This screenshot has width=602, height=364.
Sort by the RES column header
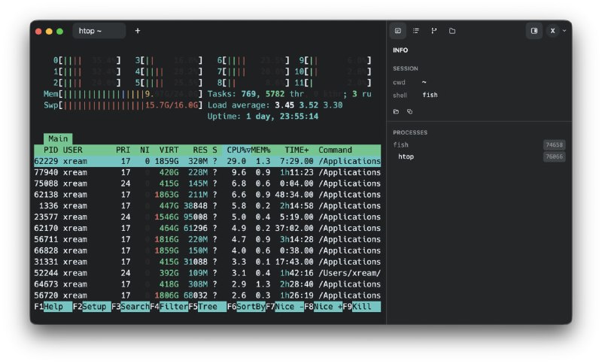coord(200,150)
